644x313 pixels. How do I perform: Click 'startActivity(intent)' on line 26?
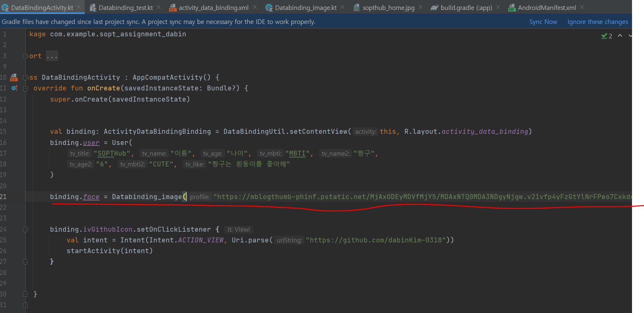tap(109, 251)
